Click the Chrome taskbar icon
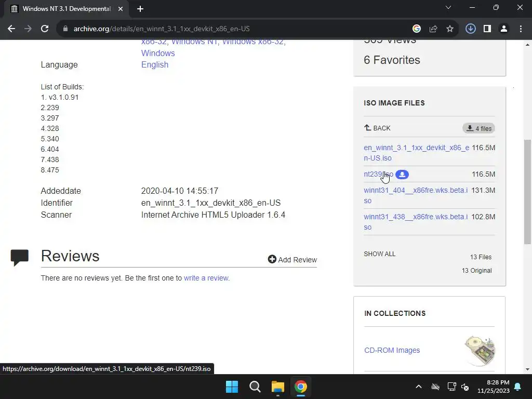This screenshot has height=399, width=532. pos(301,387)
